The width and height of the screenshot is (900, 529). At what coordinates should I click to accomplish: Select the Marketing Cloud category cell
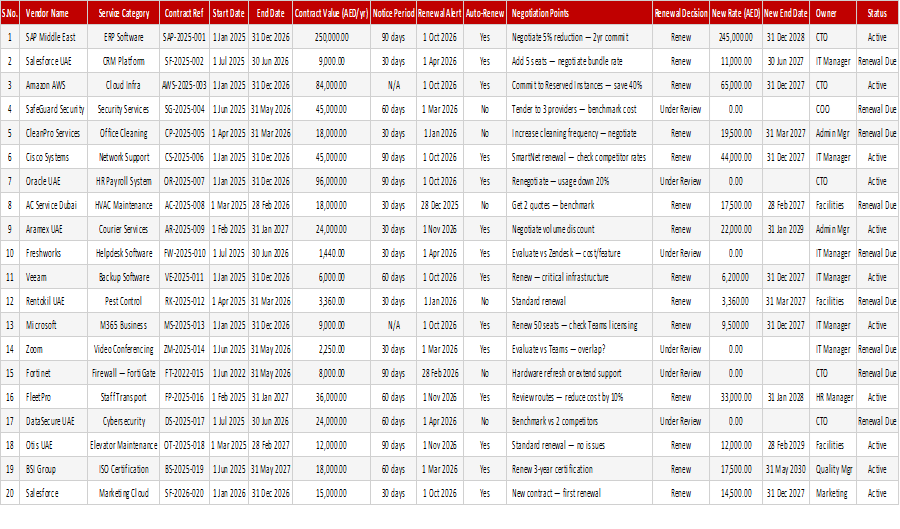pos(123,493)
